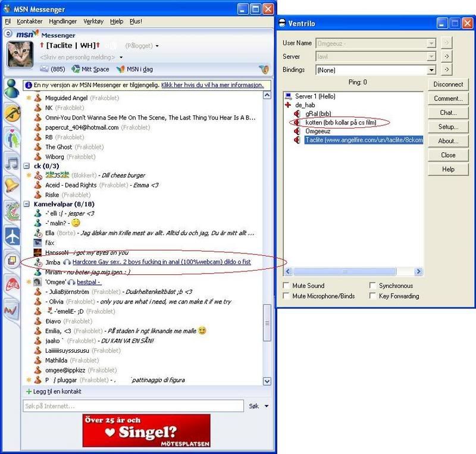Screen dimensions: 476x454
Task: Click speaker icon next to gRal
Action: coord(297,114)
